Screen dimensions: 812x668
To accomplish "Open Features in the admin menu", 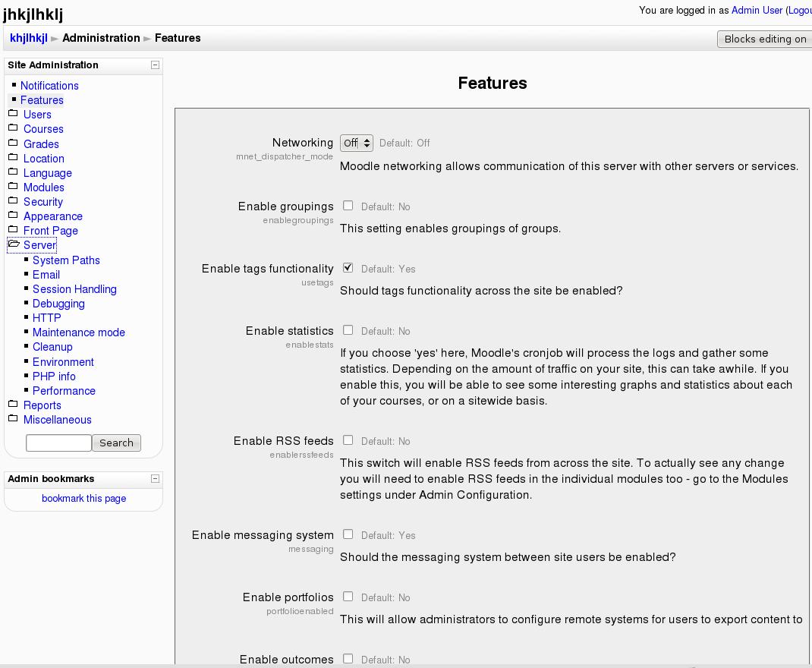I will click(42, 100).
